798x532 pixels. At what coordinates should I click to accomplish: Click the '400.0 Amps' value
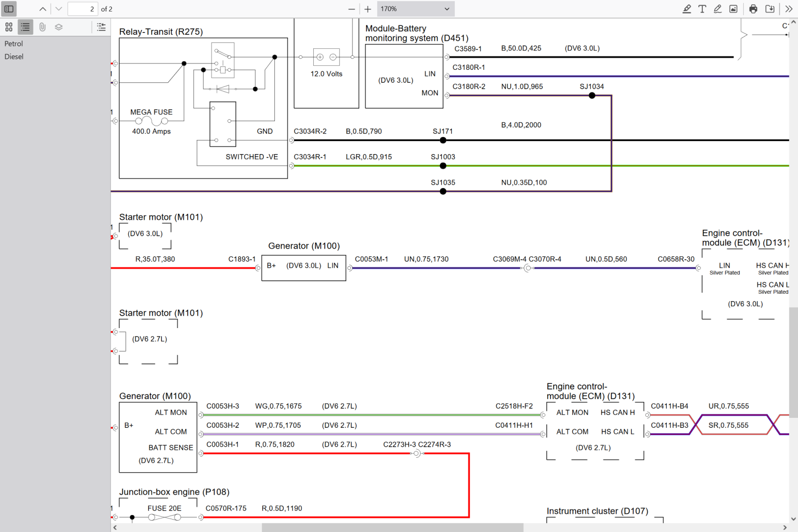[152, 131]
